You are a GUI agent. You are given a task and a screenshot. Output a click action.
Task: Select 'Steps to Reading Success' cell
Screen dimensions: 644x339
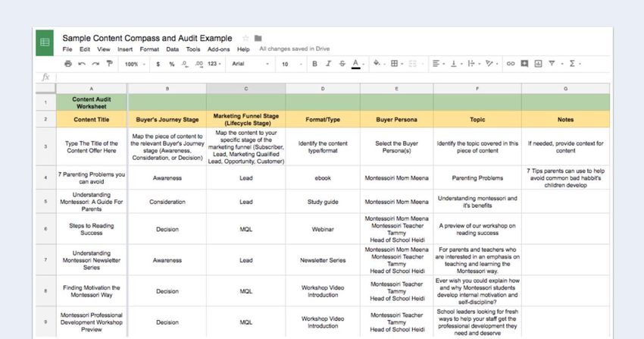tap(91, 229)
